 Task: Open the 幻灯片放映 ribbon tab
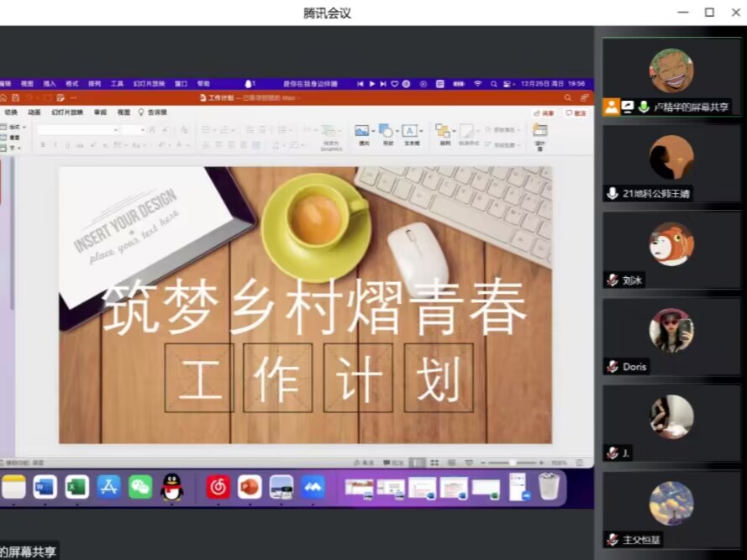[67, 113]
